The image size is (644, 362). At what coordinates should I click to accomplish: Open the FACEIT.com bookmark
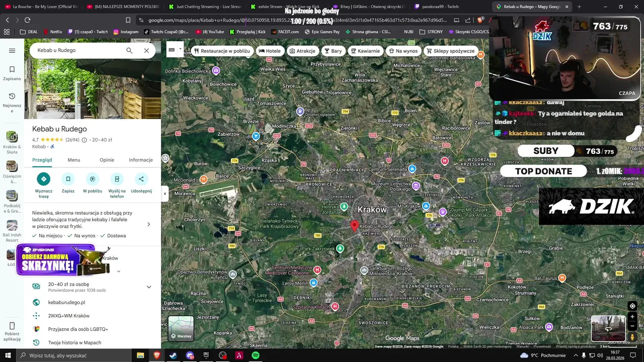click(x=285, y=32)
